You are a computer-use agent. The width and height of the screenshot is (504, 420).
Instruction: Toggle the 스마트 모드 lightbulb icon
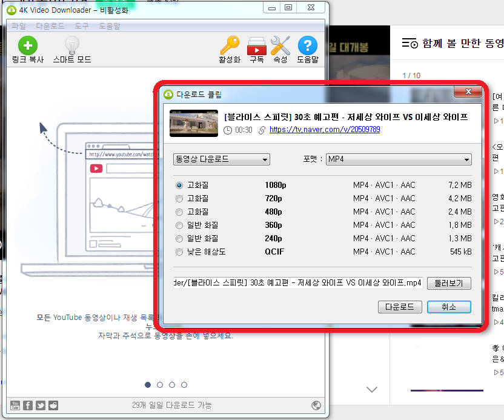72,45
